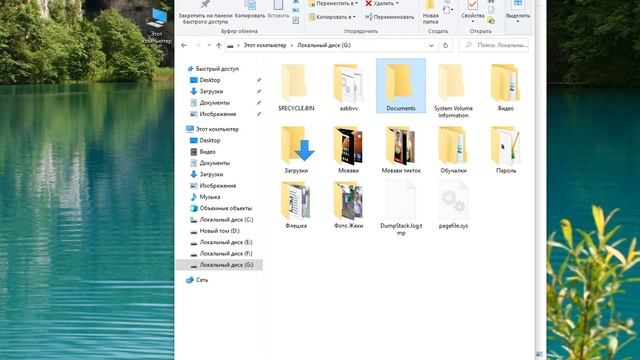
Task: Select Локальный диск (E:) in sidebar
Action: click(226, 242)
